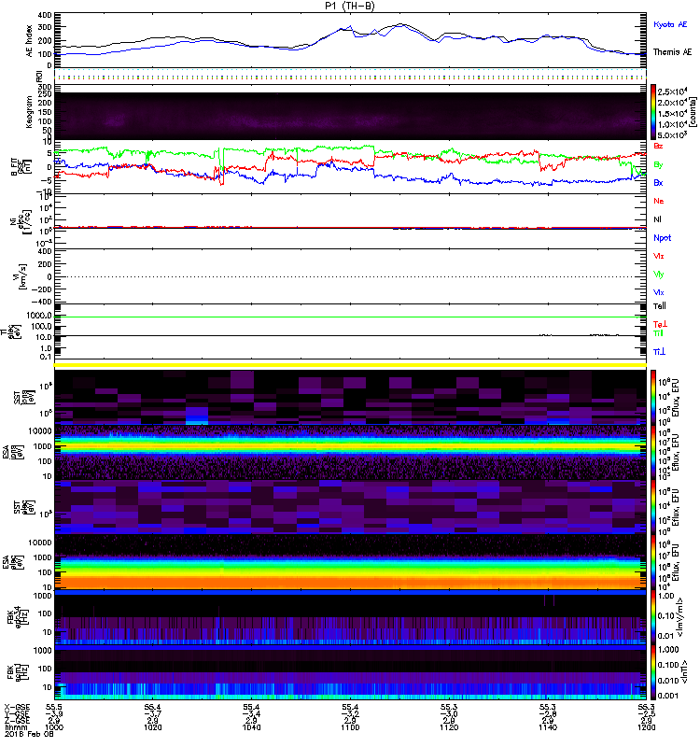Click the keogram counts color bar

[x=655, y=113]
